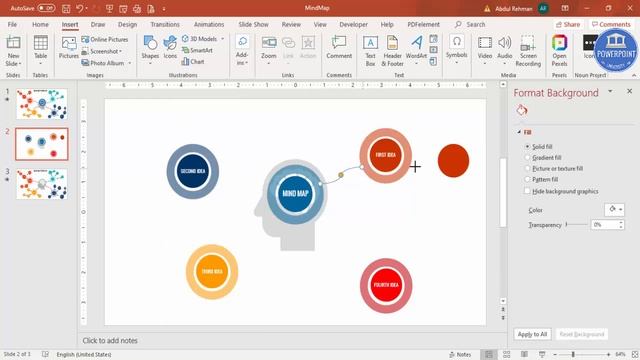
Task: Insert a SmartArt graphic
Action: [x=197, y=50]
